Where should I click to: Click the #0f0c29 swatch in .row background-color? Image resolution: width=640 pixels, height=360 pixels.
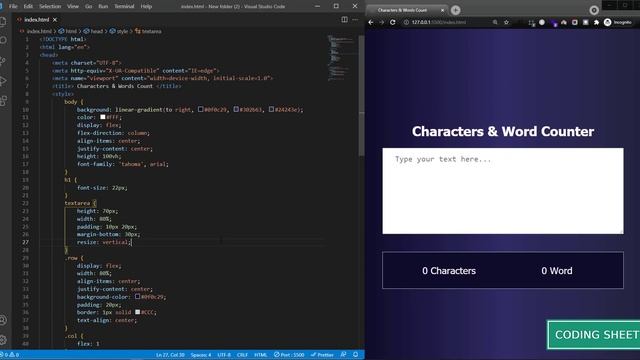click(x=138, y=297)
